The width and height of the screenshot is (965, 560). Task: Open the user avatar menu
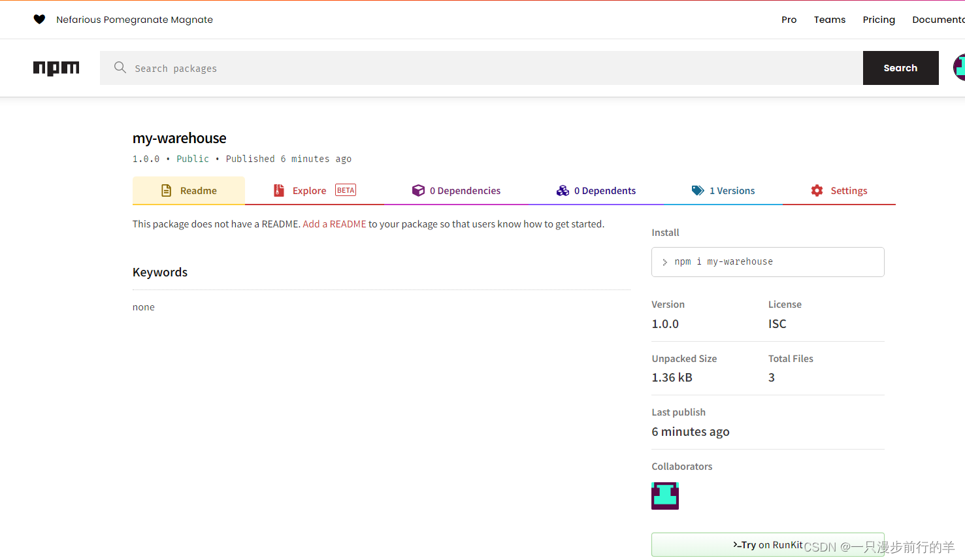958,68
